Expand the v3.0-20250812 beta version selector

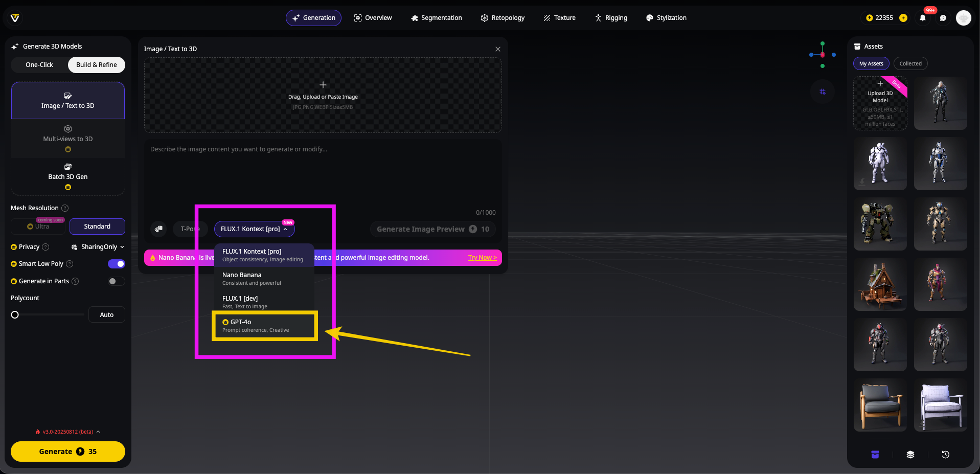pyautogui.click(x=68, y=432)
